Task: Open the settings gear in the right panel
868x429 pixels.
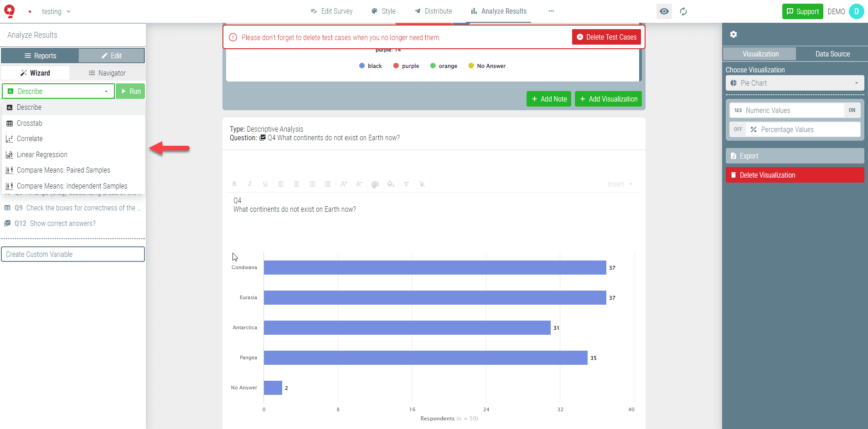Action: (734, 34)
